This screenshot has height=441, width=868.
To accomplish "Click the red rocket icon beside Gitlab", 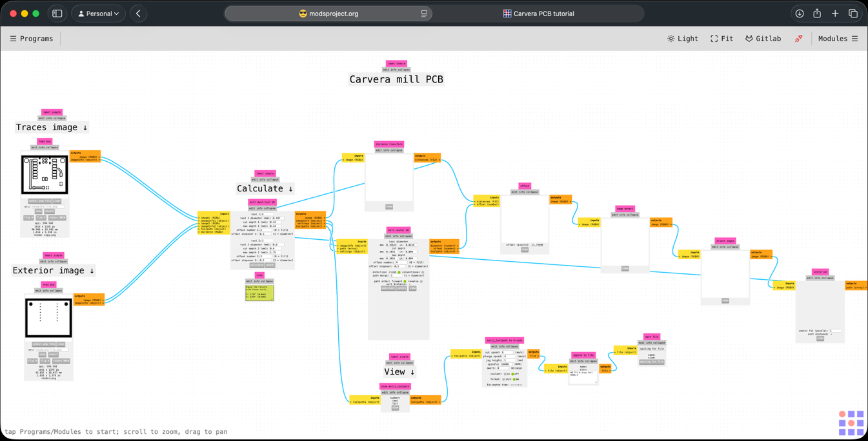I will [799, 39].
